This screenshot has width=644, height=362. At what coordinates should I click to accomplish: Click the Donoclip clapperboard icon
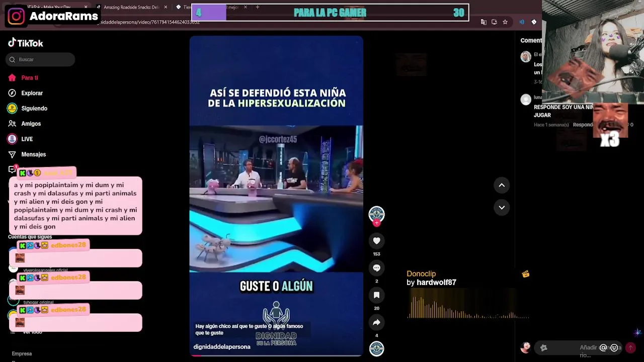525,274
